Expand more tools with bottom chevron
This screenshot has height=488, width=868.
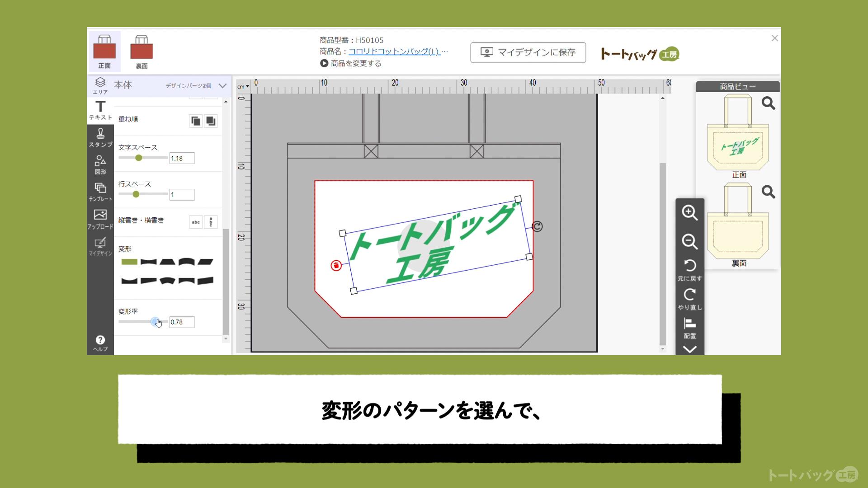point(690,349)
